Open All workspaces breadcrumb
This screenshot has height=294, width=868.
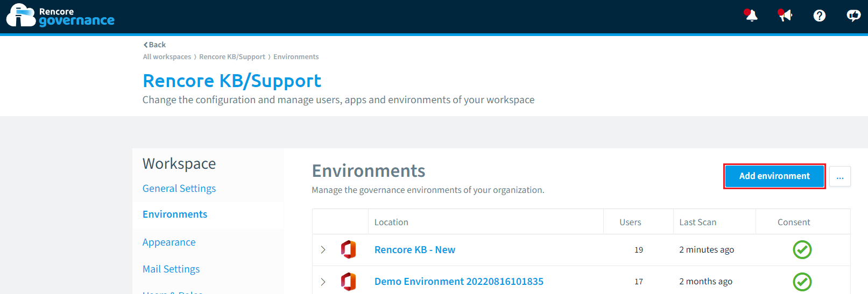pos(167,57)
